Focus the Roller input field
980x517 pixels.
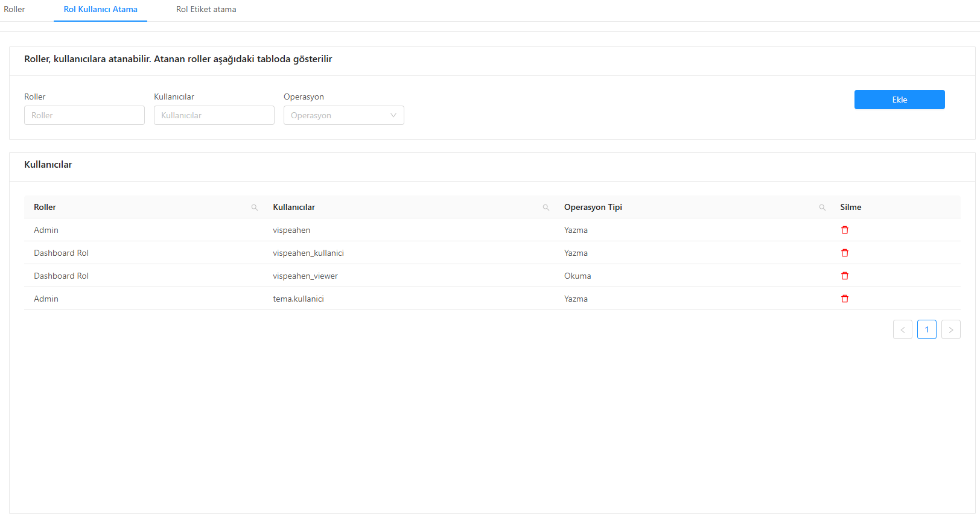tap(84, 115)
